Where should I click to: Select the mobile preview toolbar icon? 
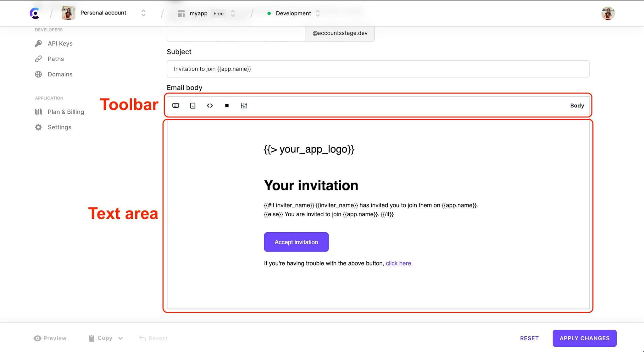pyautogui.click(x=192, y=105)
